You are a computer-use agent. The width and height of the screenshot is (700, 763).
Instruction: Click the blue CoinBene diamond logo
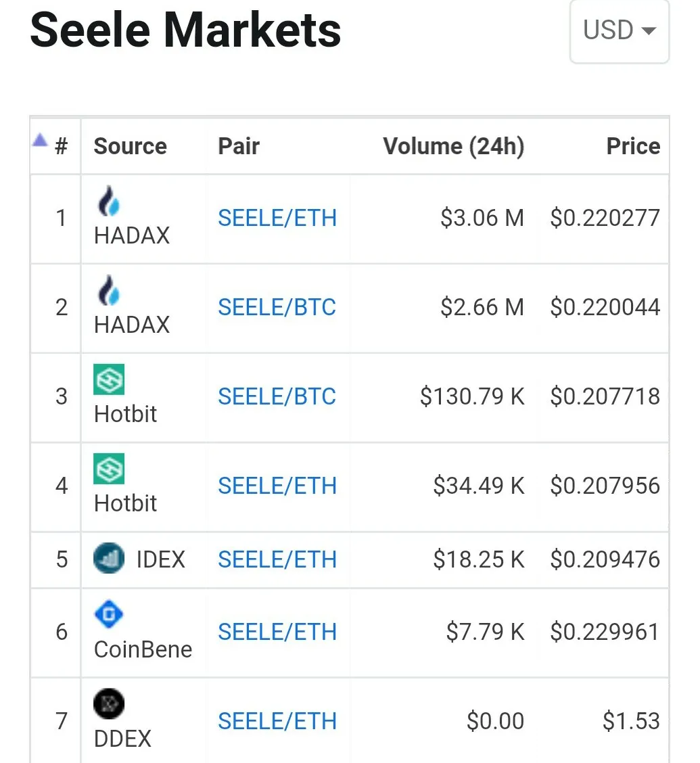pyautogui.click(x=109, y=614)
